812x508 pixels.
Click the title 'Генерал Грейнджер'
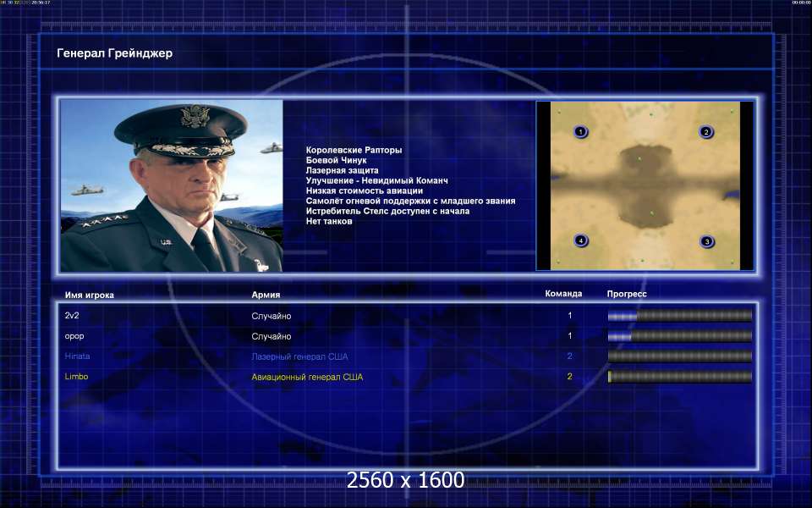coord(114,53)
